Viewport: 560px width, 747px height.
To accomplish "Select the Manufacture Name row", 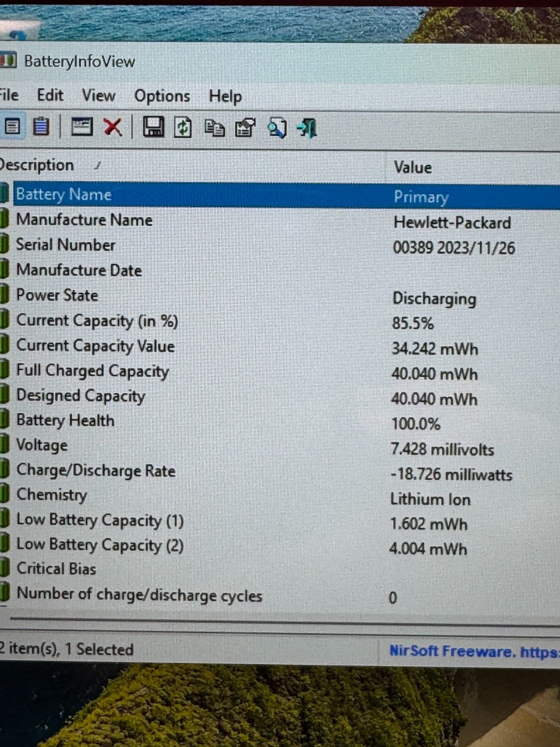I will point(280,220).
